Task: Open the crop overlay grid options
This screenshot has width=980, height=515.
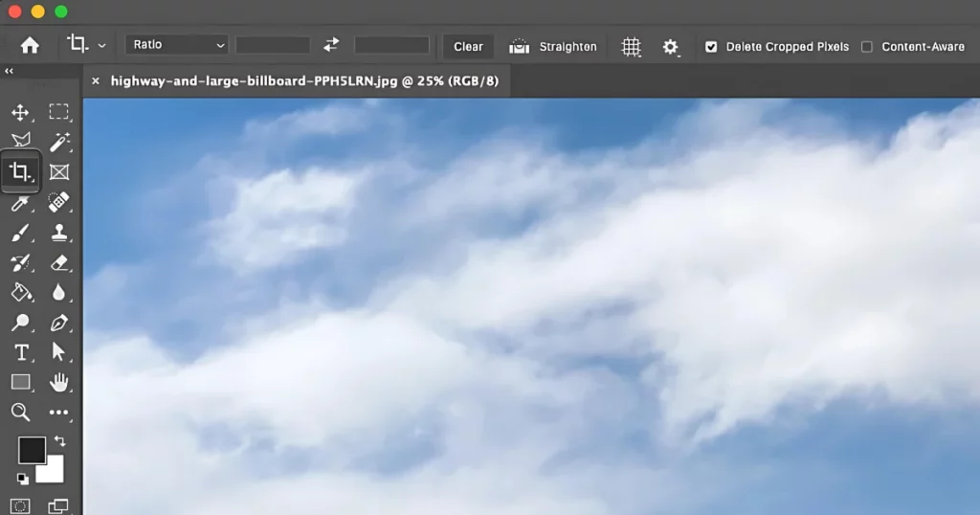Action: (x=632, y=47)
